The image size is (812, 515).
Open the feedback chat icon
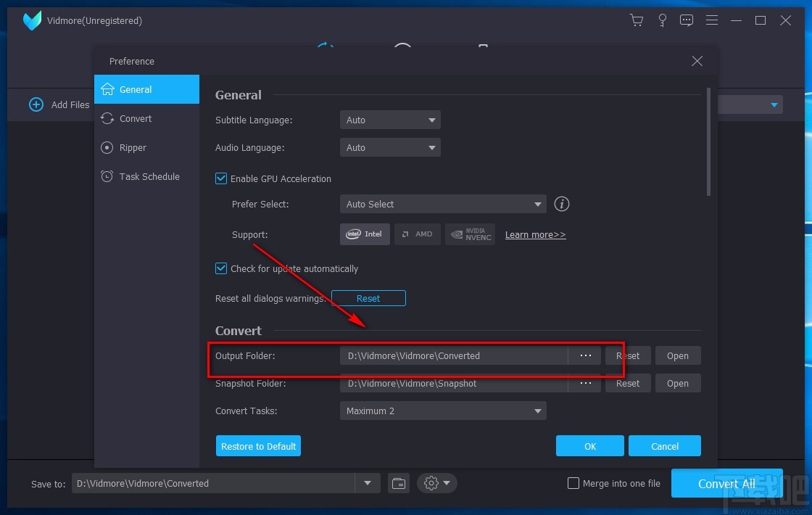(687, 20)
